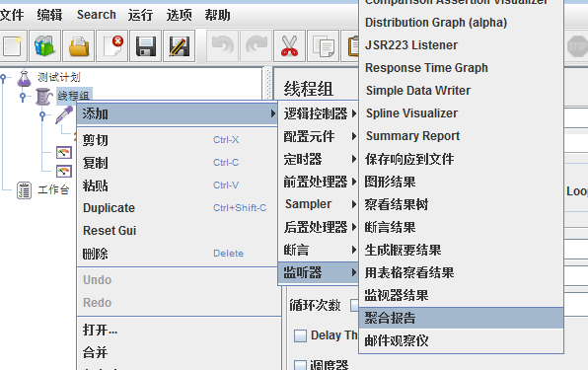Screen dimensions: 588x370
Task: Choose 删除 from the context menu
Action: click(x=177, y=254)
